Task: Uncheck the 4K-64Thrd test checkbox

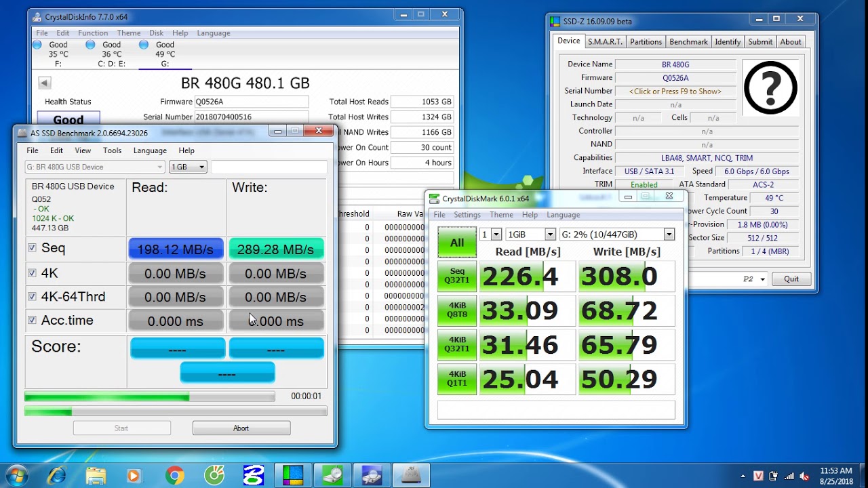Action: coord(32,296)
